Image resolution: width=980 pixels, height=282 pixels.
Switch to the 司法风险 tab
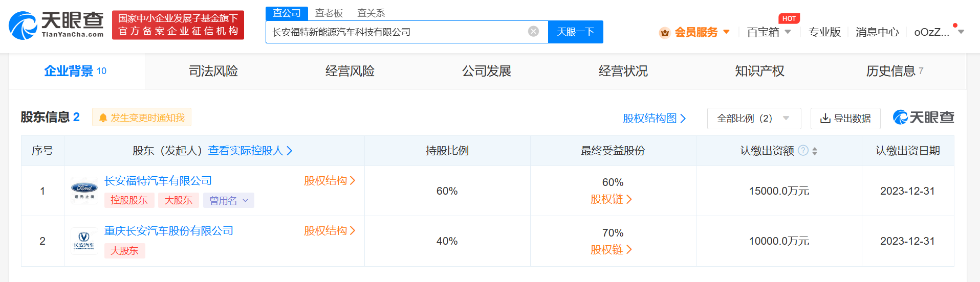click(213, 71)
